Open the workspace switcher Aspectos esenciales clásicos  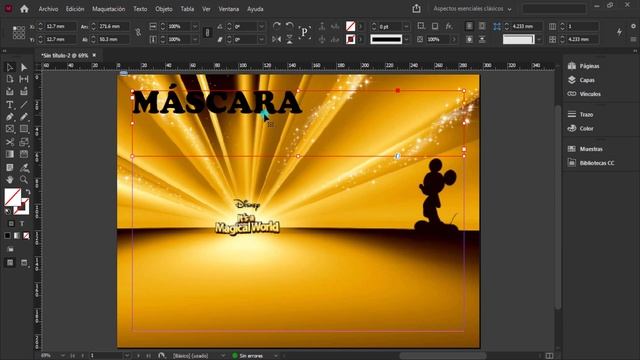[x=472, y=9]
